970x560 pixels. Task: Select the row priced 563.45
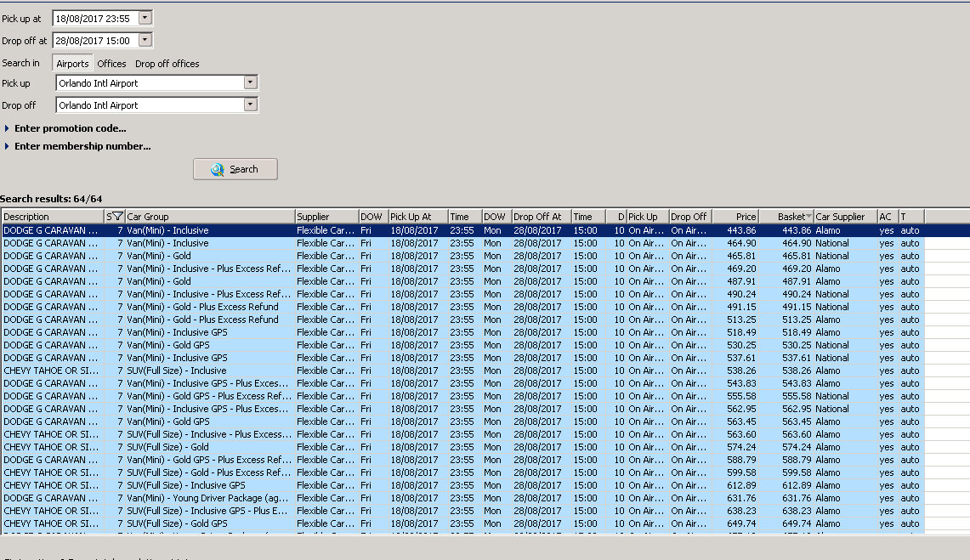tap(462, 421)
